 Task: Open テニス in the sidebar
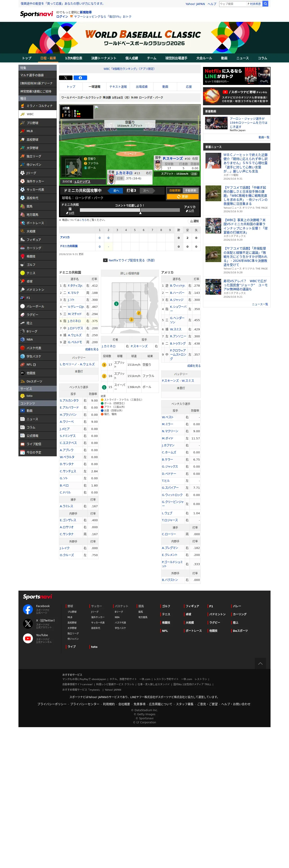[x=37, y=273]
